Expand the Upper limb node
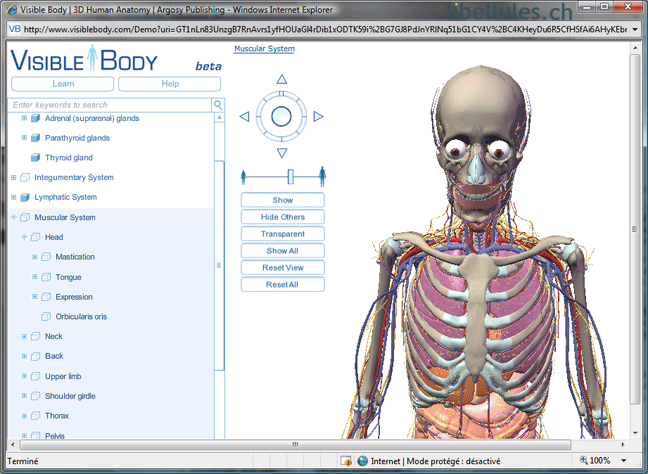 (24, 376)
